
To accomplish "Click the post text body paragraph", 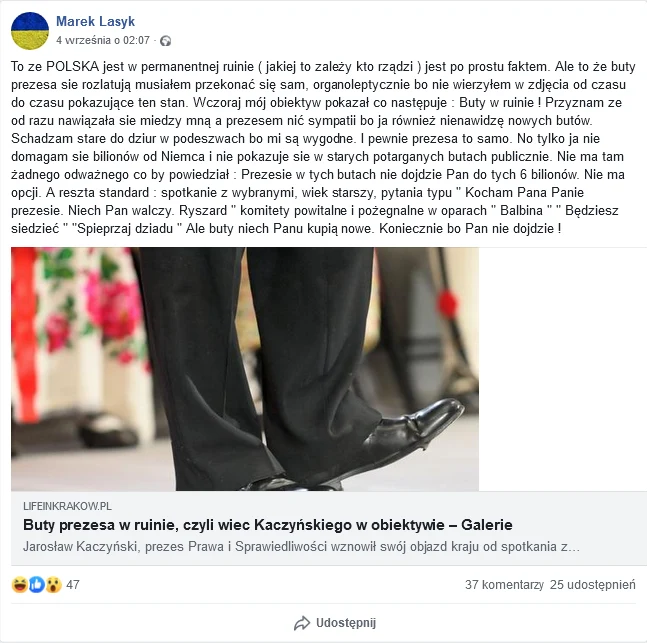I will click(x=323, y=148).
